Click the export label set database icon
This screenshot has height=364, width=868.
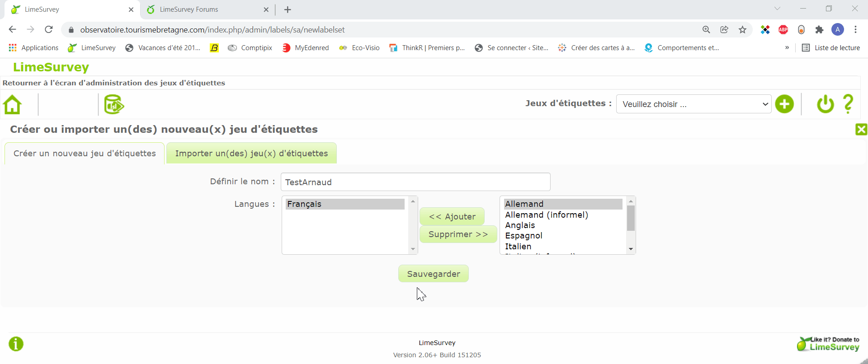(114, 105)
